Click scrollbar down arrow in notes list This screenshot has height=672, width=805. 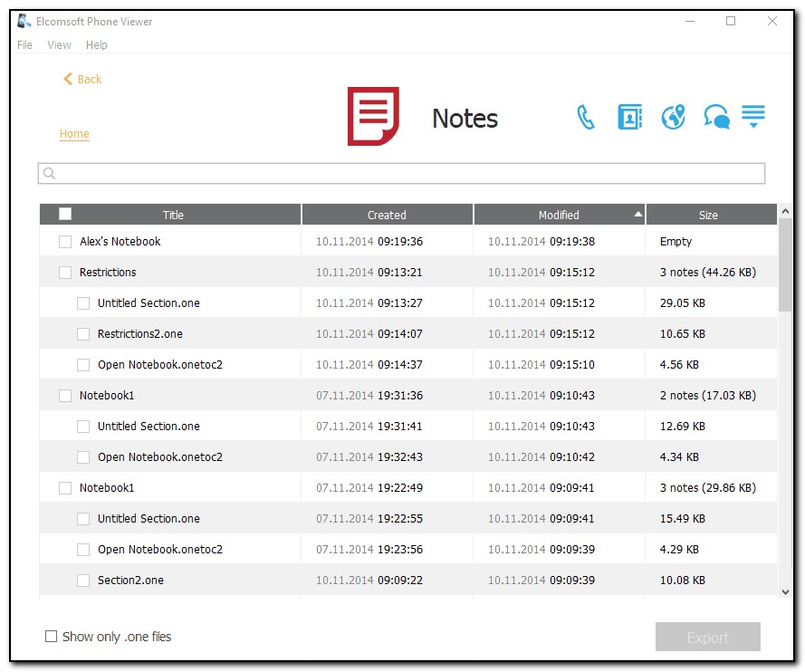(785, 591)
